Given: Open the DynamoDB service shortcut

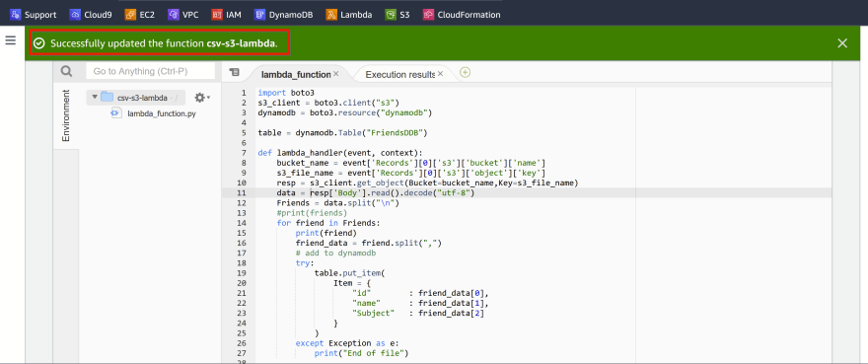Looking at the screenshot, I should coord(283,15).
